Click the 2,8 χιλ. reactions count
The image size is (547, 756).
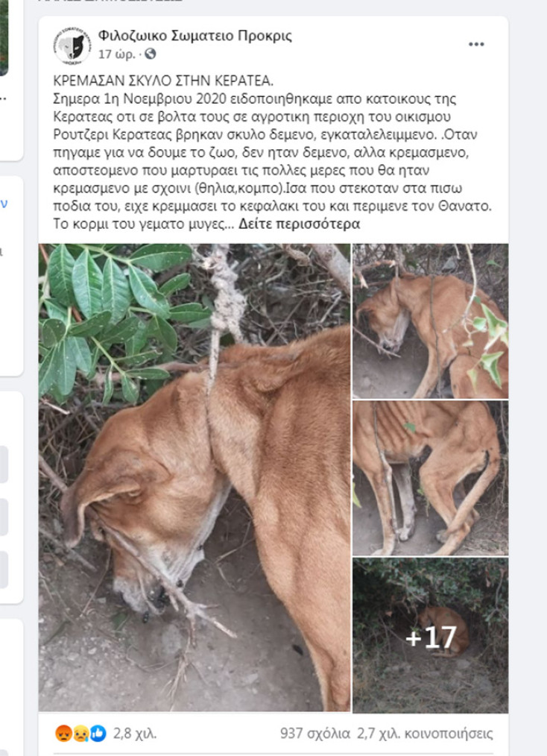(135, 734)
